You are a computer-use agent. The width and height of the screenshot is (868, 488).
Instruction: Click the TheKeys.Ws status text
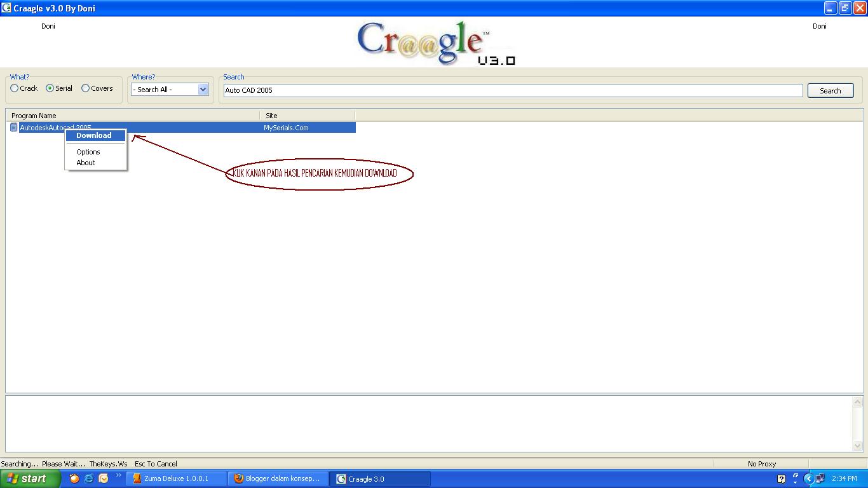(x=108, y=464)
